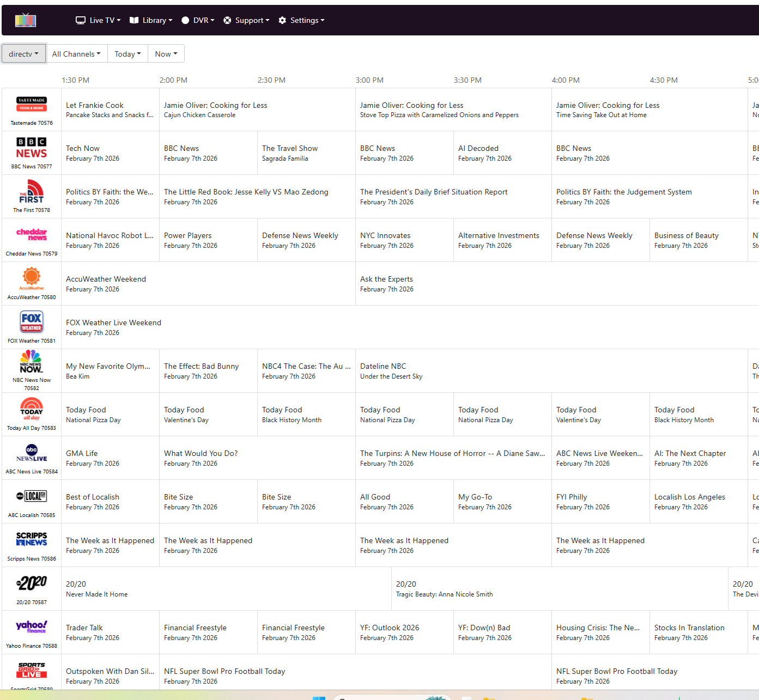This screenshot has height=700, width=759.
Task: Expand the Today date dropdown
Action: [127, 54]
